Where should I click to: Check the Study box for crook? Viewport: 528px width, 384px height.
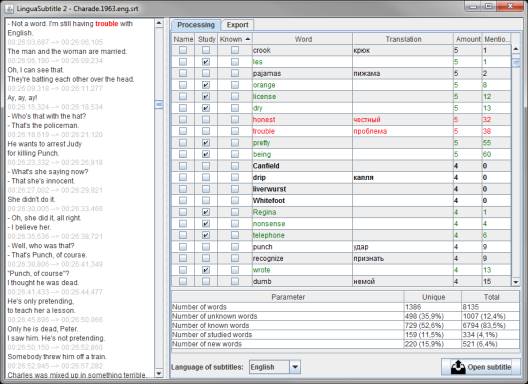(206, 50)
